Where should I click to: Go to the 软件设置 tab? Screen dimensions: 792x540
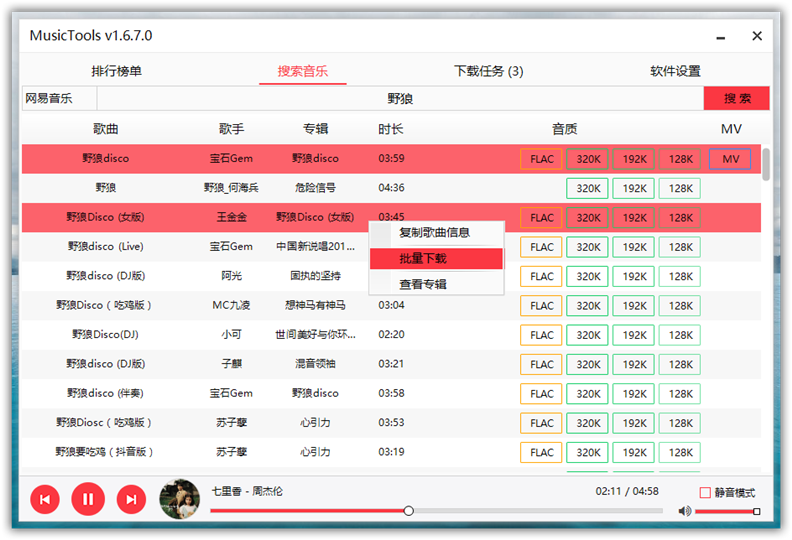(675, 71)
